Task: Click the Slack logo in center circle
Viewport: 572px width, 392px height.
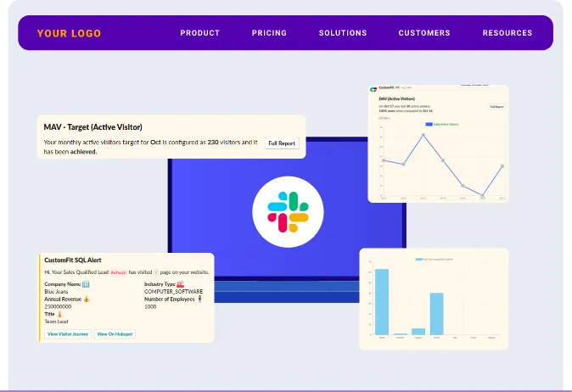Action: [288, 212]
